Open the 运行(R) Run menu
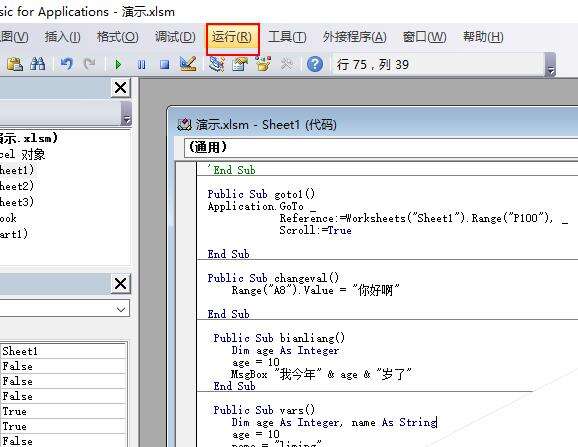 coord(233,37)
